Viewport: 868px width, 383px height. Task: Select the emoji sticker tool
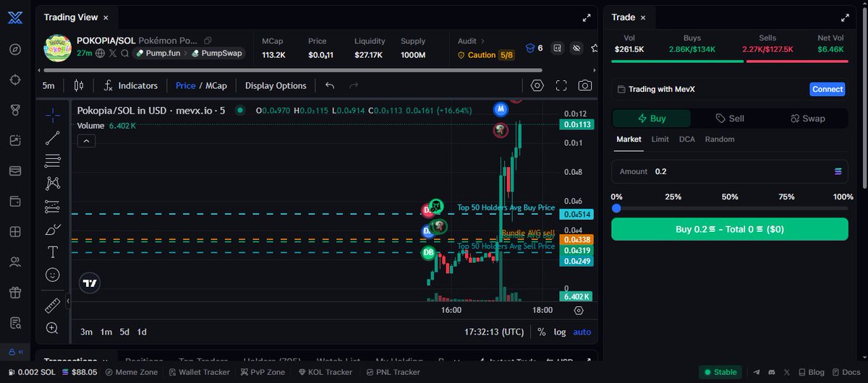[53, 275]
